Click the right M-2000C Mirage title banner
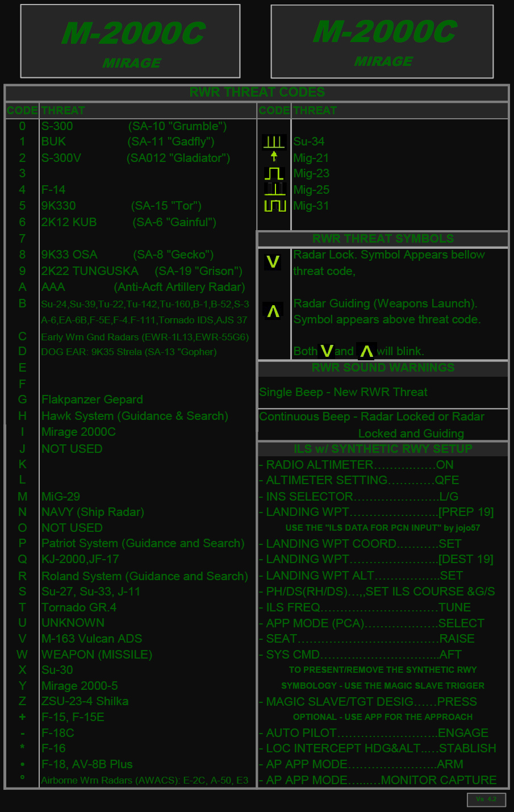Image resolution: width=514 pixels, height=812 pixels. [x=382, y=41]
